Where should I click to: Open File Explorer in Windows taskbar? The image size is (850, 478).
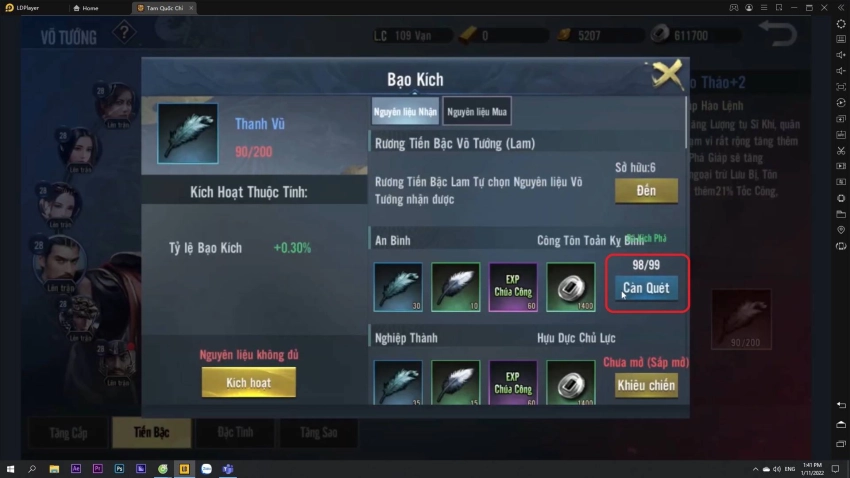[54, 469]
